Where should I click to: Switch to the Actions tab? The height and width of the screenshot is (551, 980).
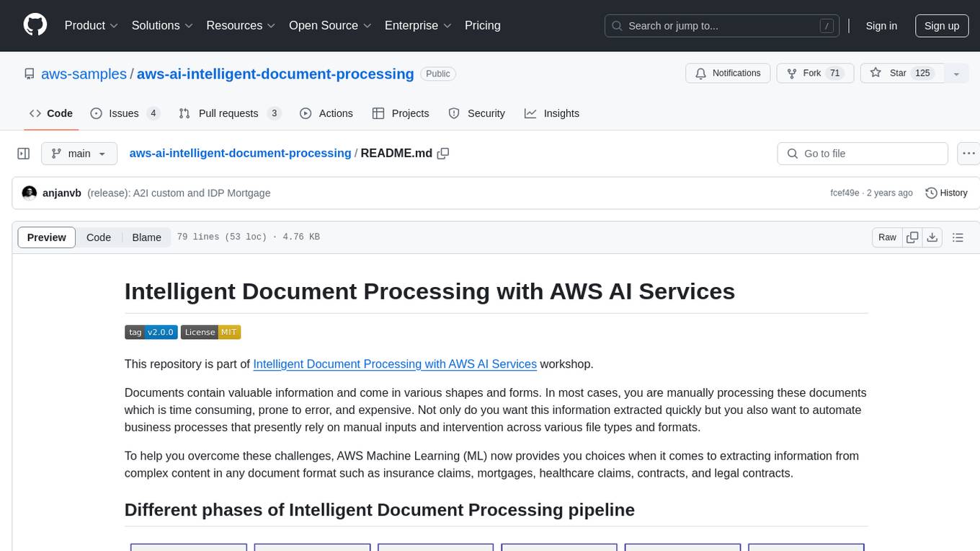(326, 113)
